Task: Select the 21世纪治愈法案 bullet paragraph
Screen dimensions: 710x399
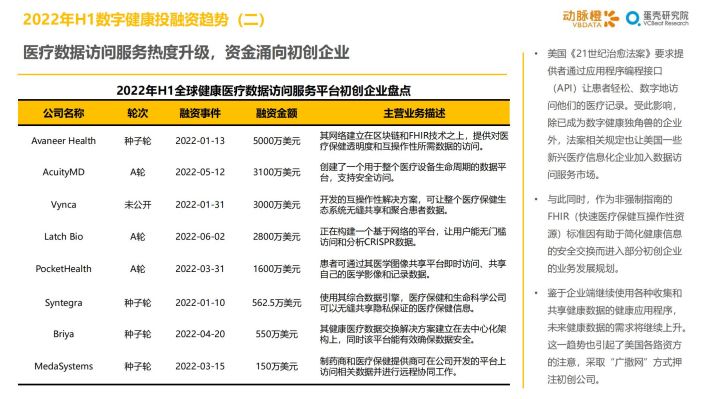Action: [615, 114]
